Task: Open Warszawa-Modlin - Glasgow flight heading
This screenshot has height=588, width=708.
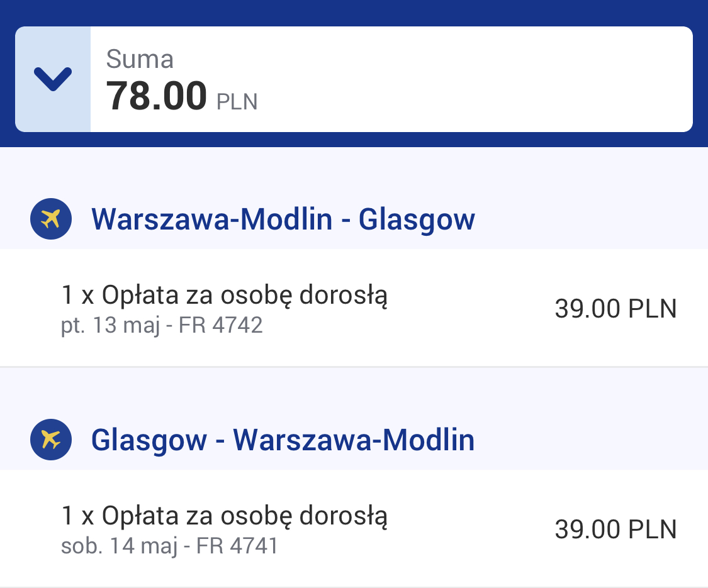Action: click(x=283, y=219)
